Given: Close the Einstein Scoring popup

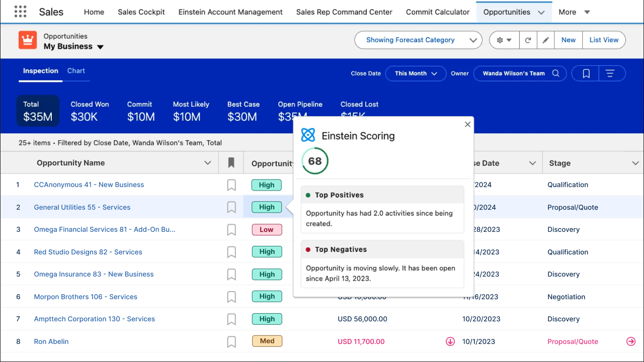Looking at the screenshot, I should pyautogui.click(x=467, y=124).
